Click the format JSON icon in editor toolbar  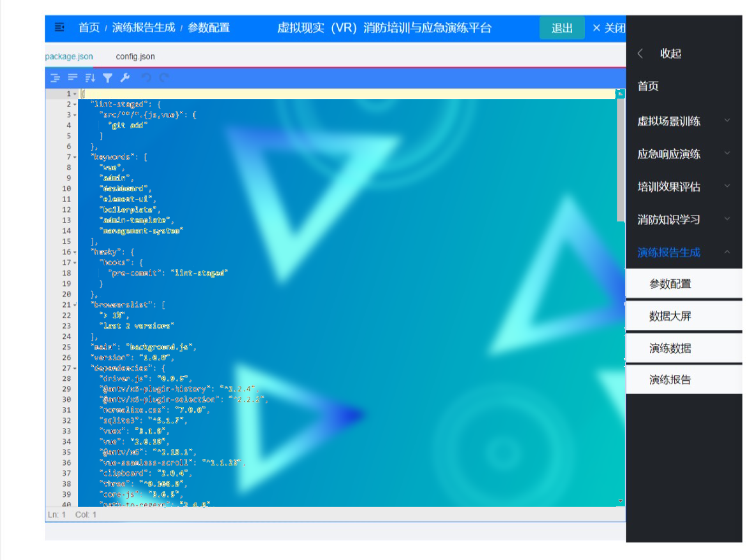[55, 78]
